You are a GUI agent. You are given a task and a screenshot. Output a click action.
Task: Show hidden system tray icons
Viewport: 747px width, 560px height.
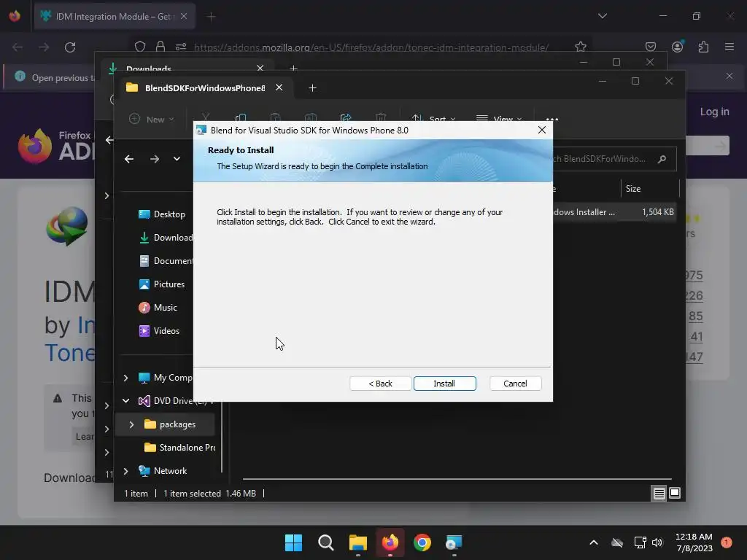pos(594,542)
